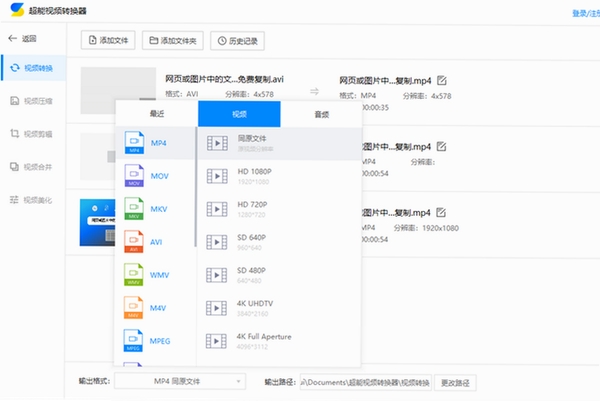Click the 添加文件夹 button
Viewport: 600px width, 401px height.
173,41
